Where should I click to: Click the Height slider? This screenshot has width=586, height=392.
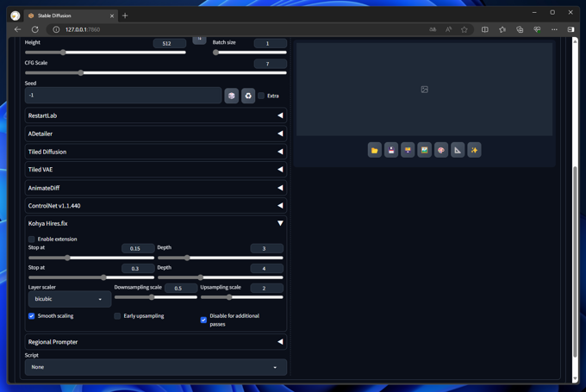coord(105,53)
